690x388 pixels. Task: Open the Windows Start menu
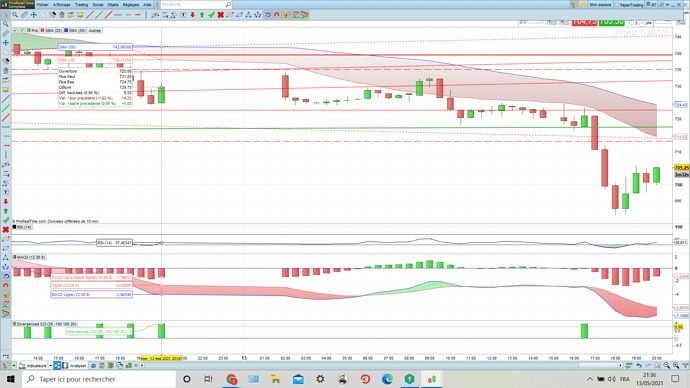tap(11, 379)
